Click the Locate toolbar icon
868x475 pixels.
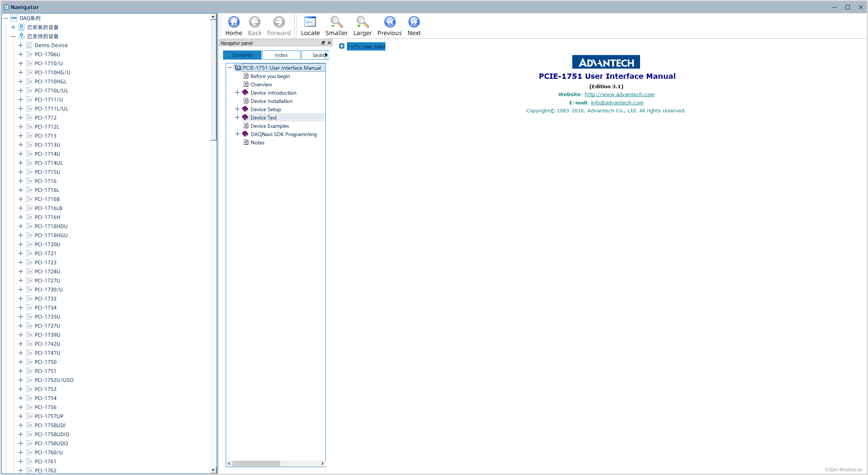[x=310, y=22]
